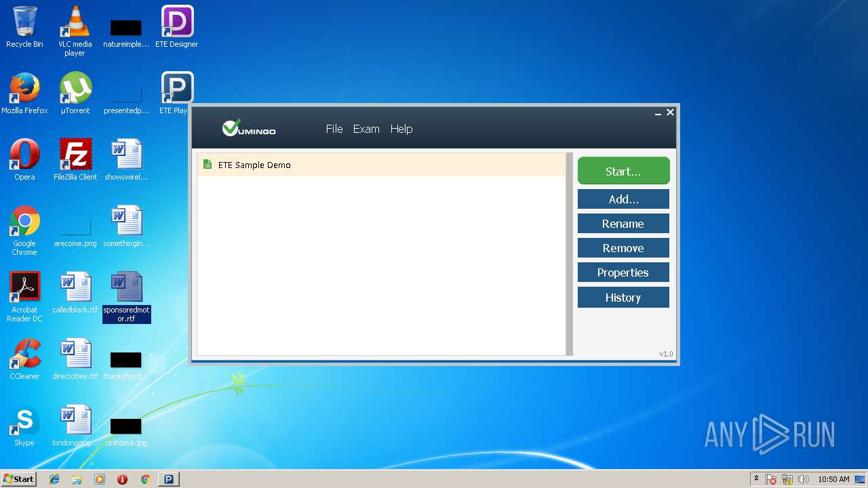This screenshot has width=868, height=488.
Task: View exam History
Action: (x=623, y=298)
